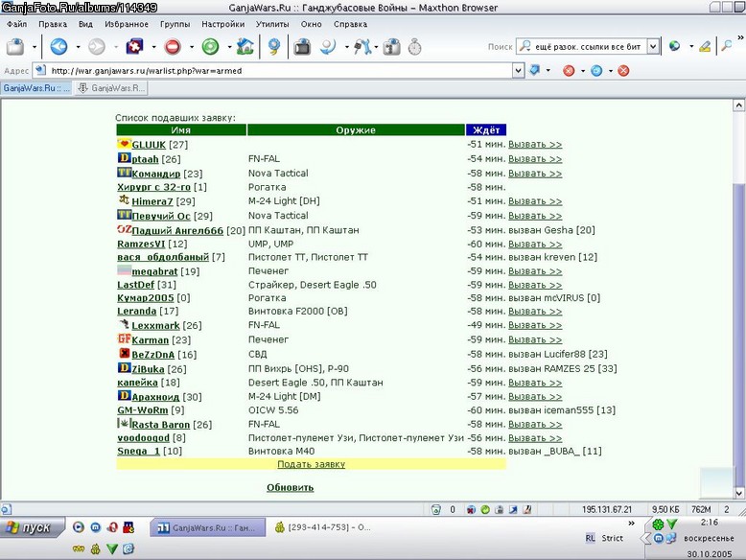
Task: Click the info clipboard icon beside stopwatch
Action: pyautogui.click(x=391, y=47)
